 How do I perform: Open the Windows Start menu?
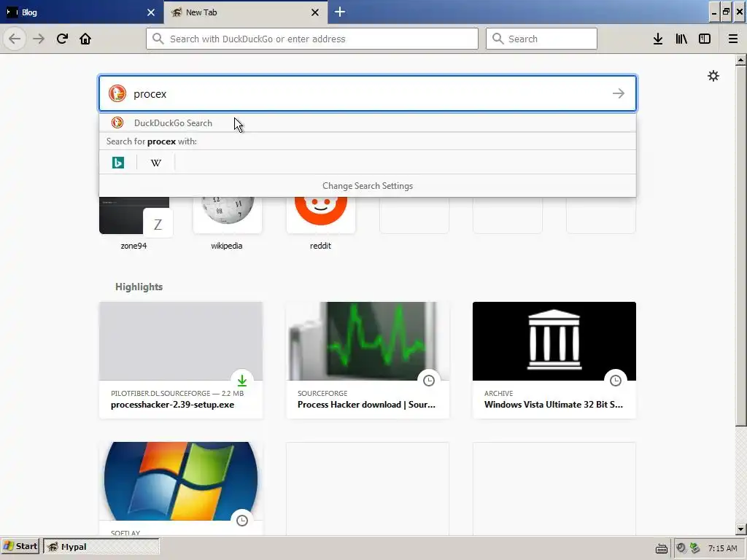20,546
